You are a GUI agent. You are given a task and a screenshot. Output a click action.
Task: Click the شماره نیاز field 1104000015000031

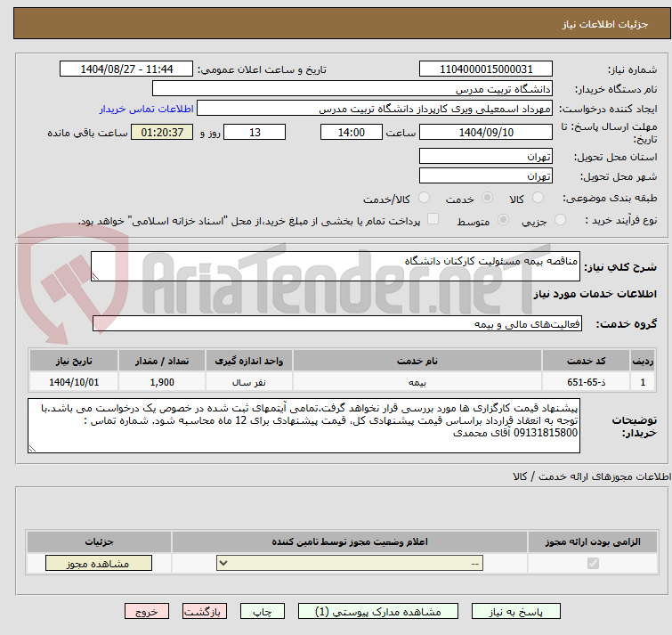click(x=486, y=69)
